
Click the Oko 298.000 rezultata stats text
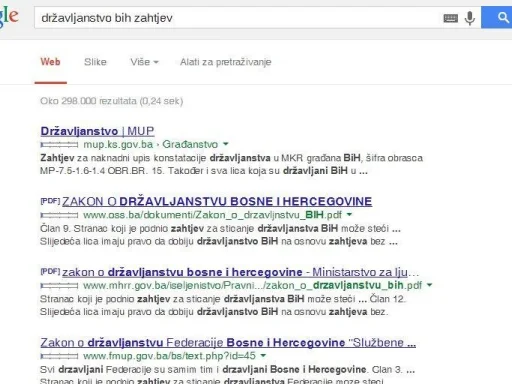(x=112, y=101)
